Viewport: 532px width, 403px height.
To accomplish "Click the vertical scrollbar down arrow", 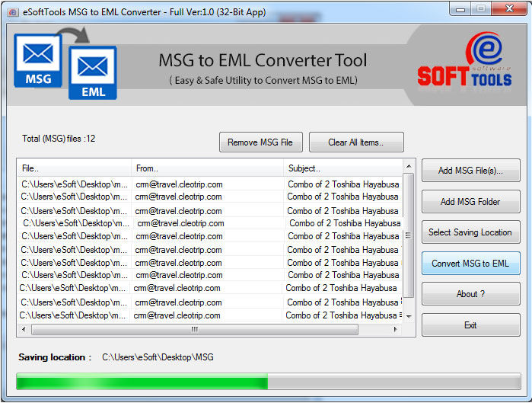I will tap(409, 316).
